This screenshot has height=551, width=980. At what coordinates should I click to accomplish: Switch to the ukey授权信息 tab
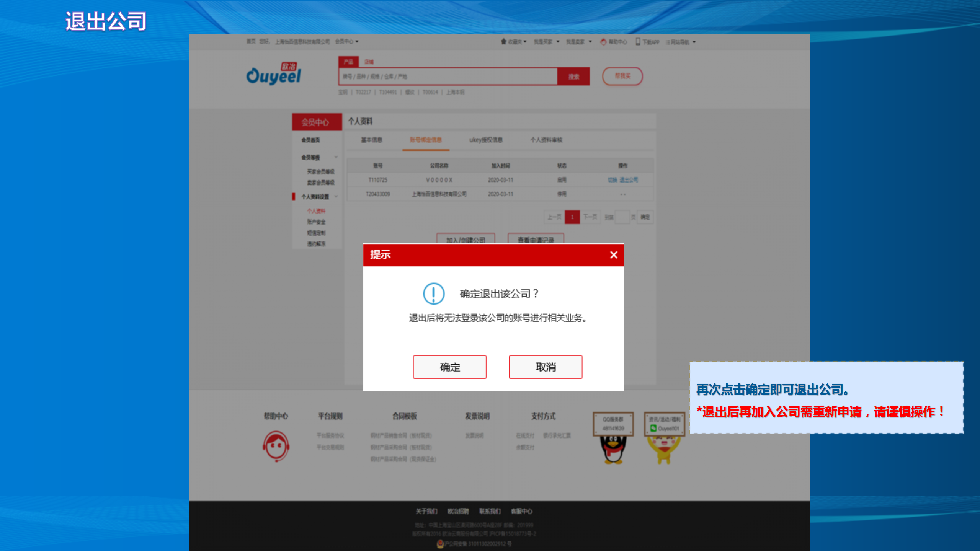tap(485, 140)
